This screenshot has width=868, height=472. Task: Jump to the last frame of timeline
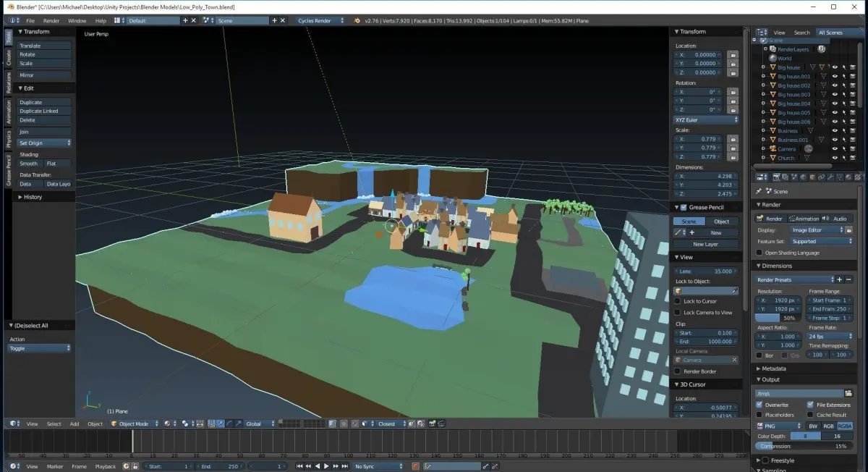click(344, 466)
